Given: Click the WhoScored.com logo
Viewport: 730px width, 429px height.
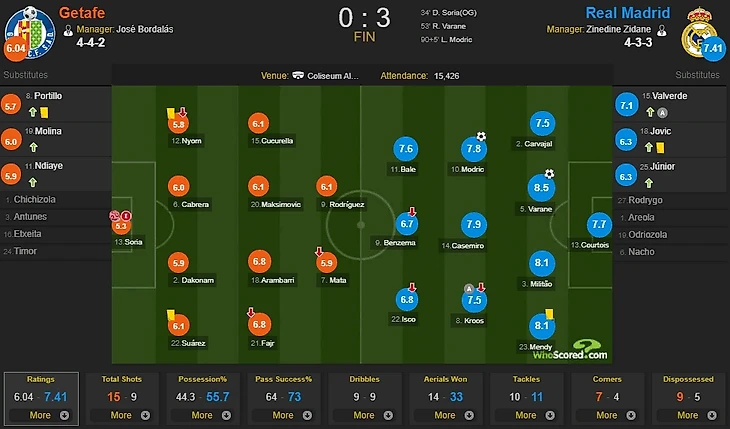Looking at the screenshot, I should pyautogui.click(x=569, y=351).
